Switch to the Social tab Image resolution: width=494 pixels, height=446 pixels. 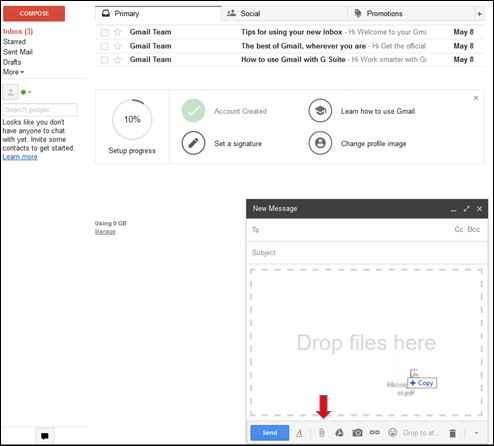(x=284, y=14)
